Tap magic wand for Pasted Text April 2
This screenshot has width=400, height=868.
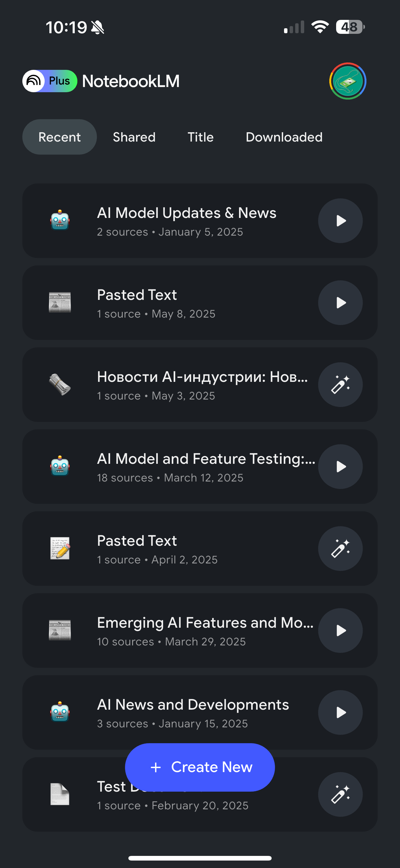click(x=340, y=549)
